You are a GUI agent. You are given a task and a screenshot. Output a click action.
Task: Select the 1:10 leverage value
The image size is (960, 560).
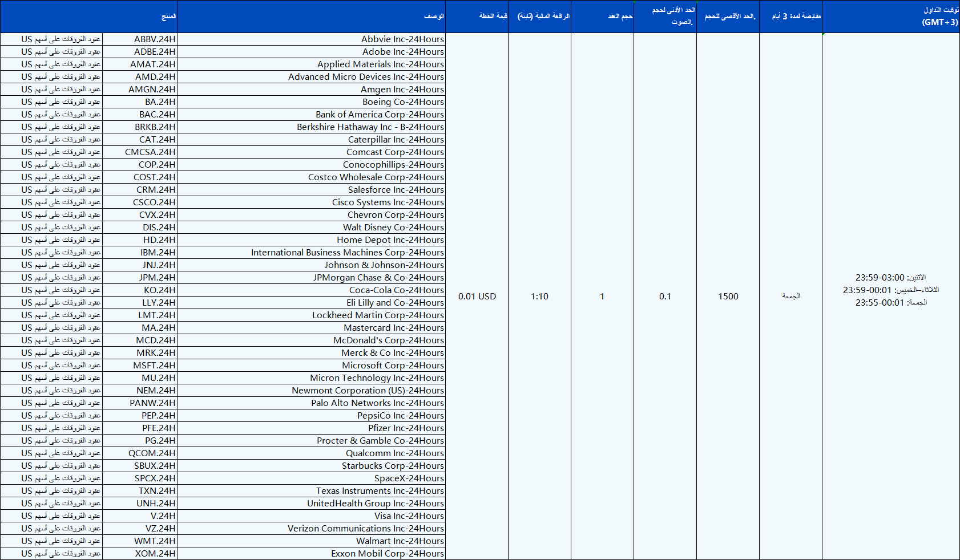point(539,297)
